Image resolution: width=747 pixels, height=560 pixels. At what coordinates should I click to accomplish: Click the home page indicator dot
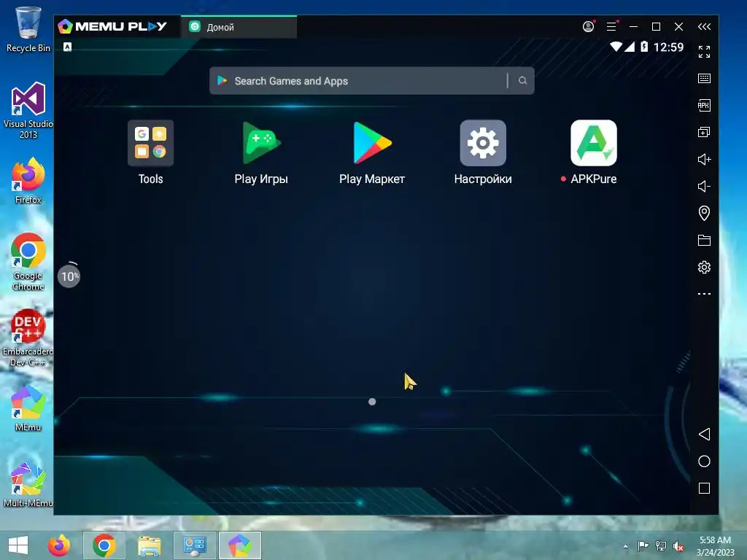pos(372,402)
